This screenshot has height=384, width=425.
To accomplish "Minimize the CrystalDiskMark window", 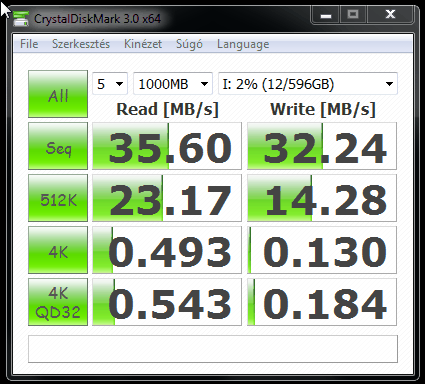I will pos(326,15).
